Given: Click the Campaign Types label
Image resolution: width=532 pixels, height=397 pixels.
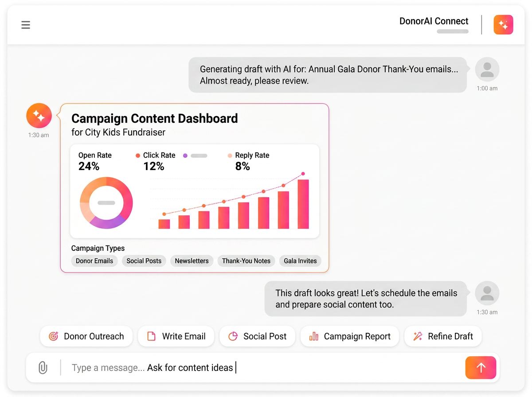Looking at the screenshot, I should click(x=98, y=248).
